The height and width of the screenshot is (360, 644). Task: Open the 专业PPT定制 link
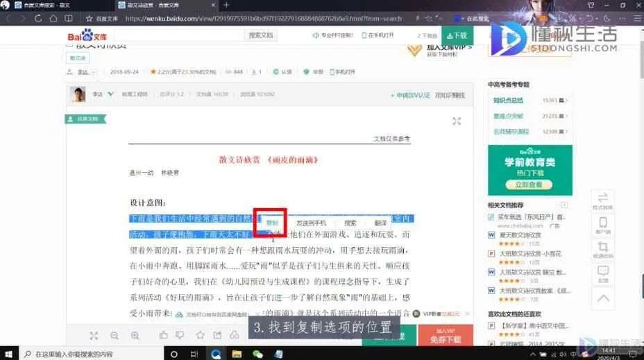(332, 35)
